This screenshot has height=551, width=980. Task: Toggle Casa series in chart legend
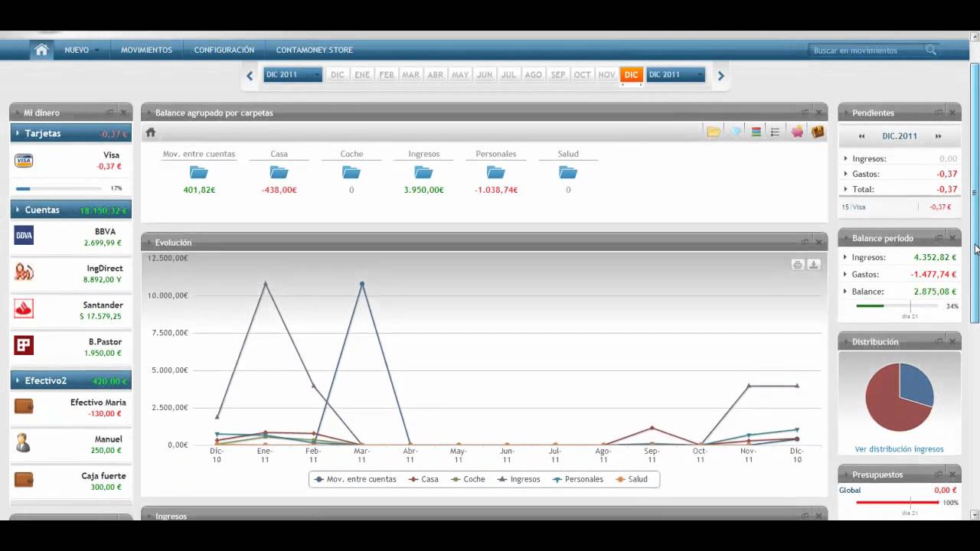click(x=423, y=479)
